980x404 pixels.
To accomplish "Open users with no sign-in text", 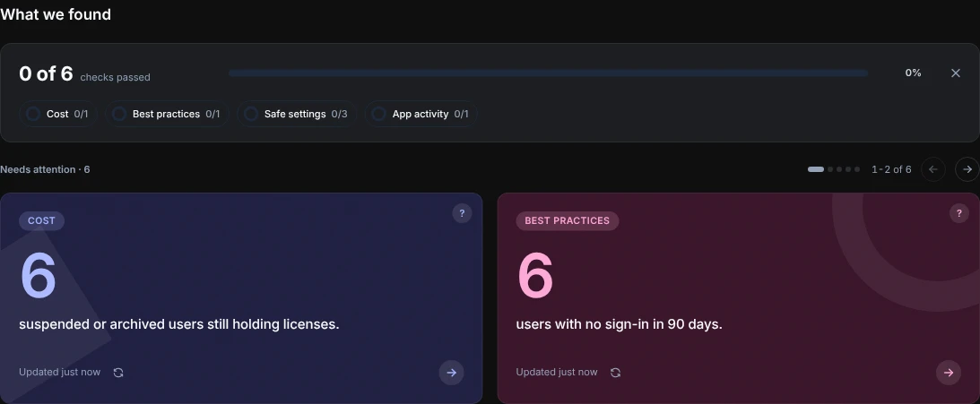I will coord(619,324).
